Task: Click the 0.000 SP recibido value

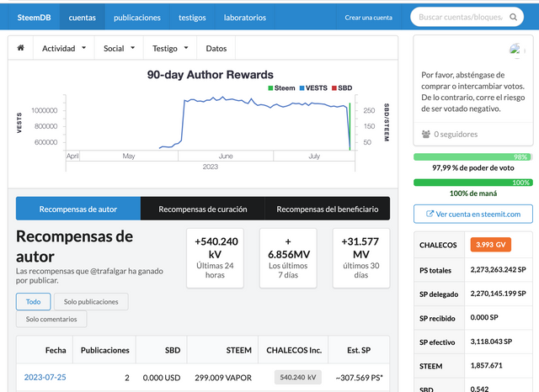Action: (484, 317)
